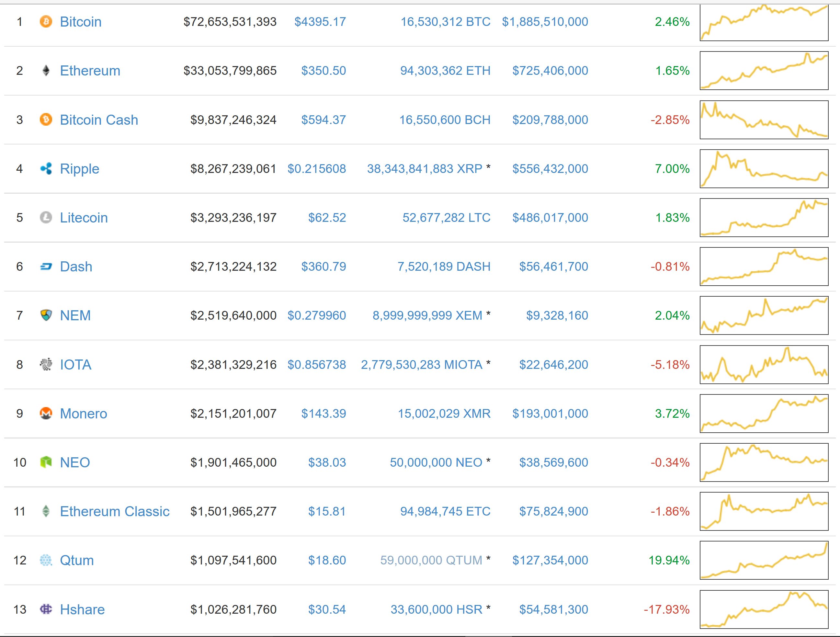Click the Hshare logo icon

pyautogui.click(x=46, y=609)
